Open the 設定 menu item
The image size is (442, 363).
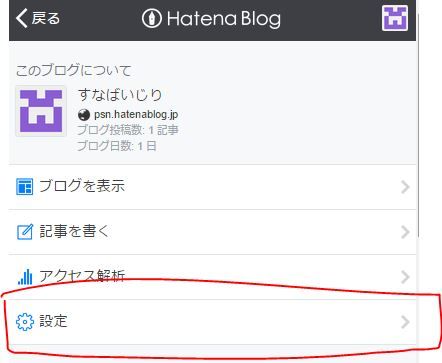(x=212, y=322)
